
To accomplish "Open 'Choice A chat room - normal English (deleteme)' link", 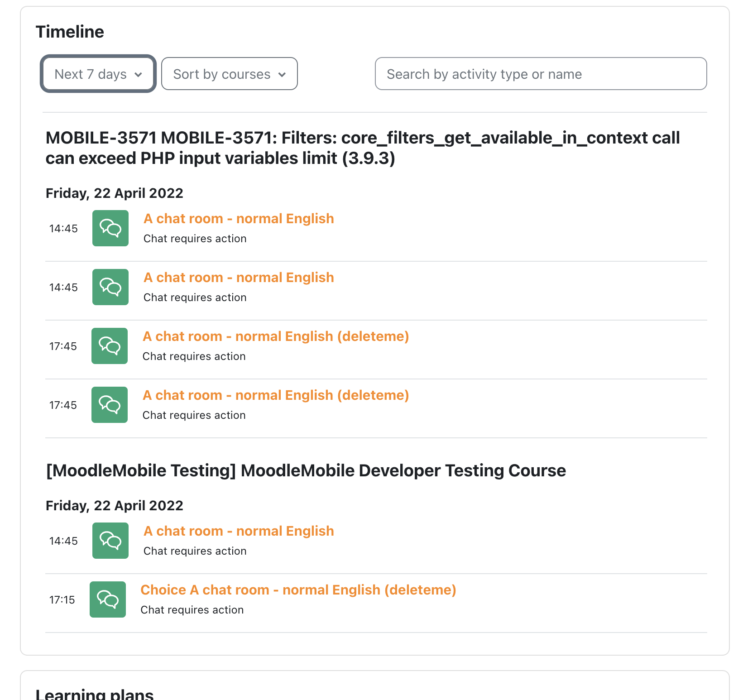I will [298, 590].
